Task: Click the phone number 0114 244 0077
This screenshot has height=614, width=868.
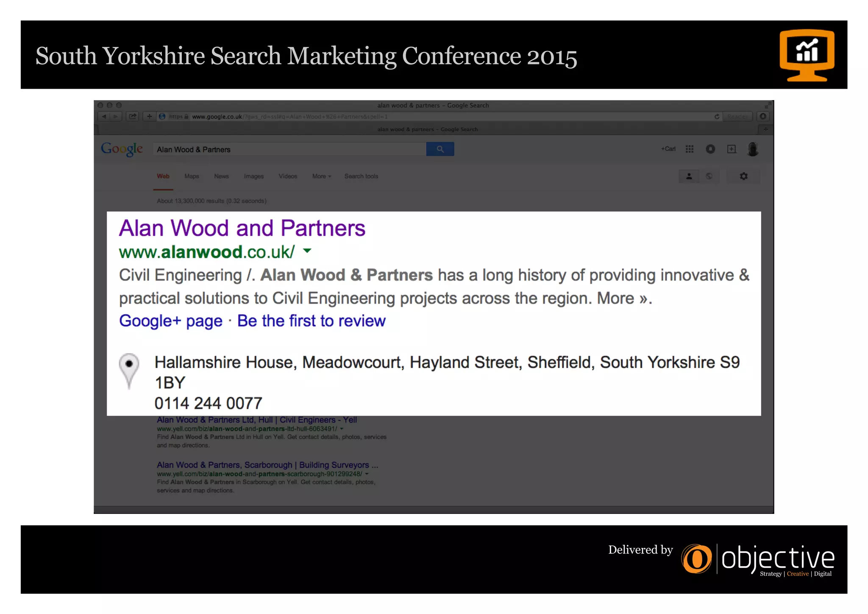Action: [x=208, y=403]
